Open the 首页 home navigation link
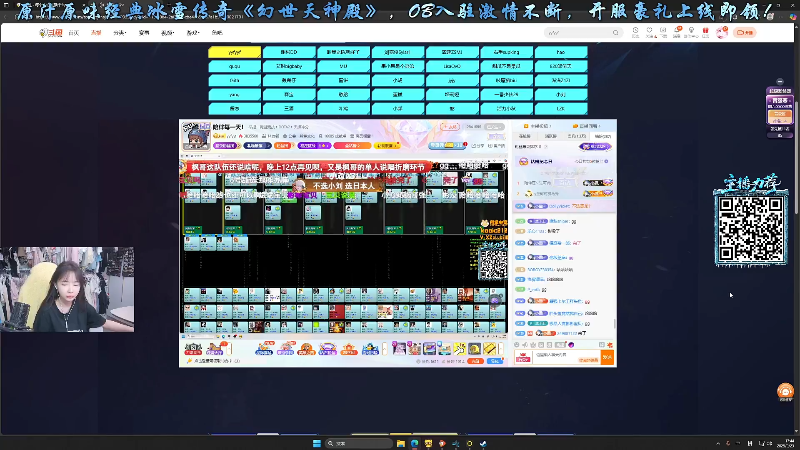 click(74, 33)
